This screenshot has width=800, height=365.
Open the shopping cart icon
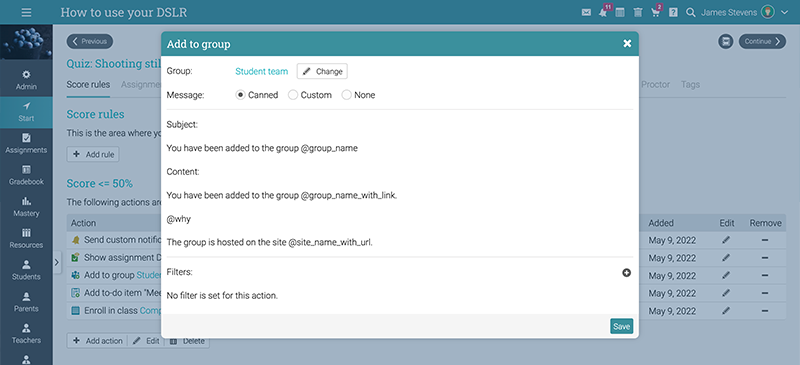click(x=656, y=12)
